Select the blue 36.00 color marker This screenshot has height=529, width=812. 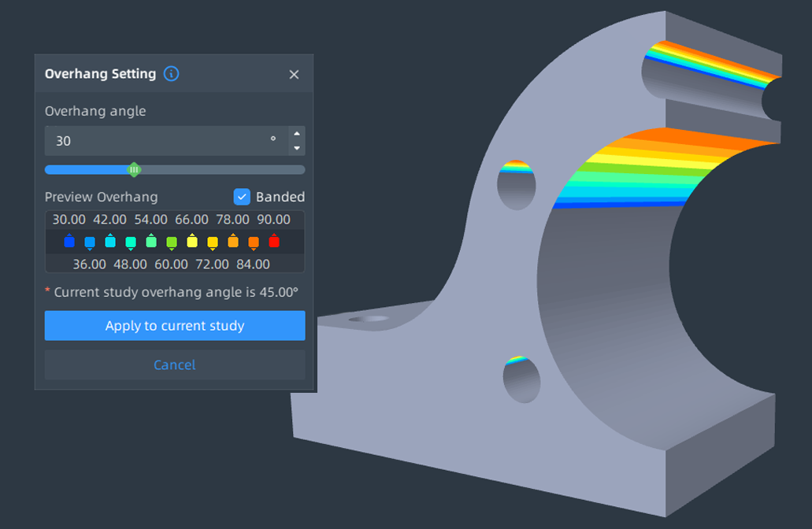point(90,242)
